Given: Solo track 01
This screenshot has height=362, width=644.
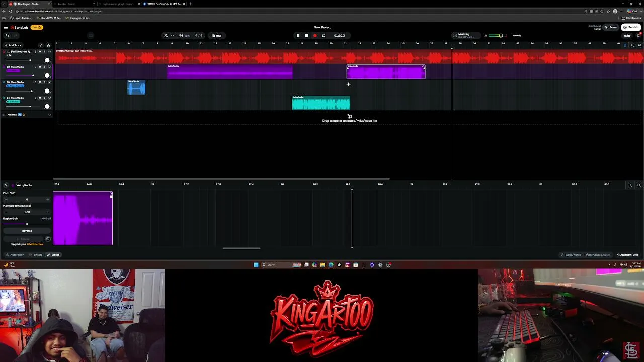Looking at the screenshot, I should coord(44,52).
